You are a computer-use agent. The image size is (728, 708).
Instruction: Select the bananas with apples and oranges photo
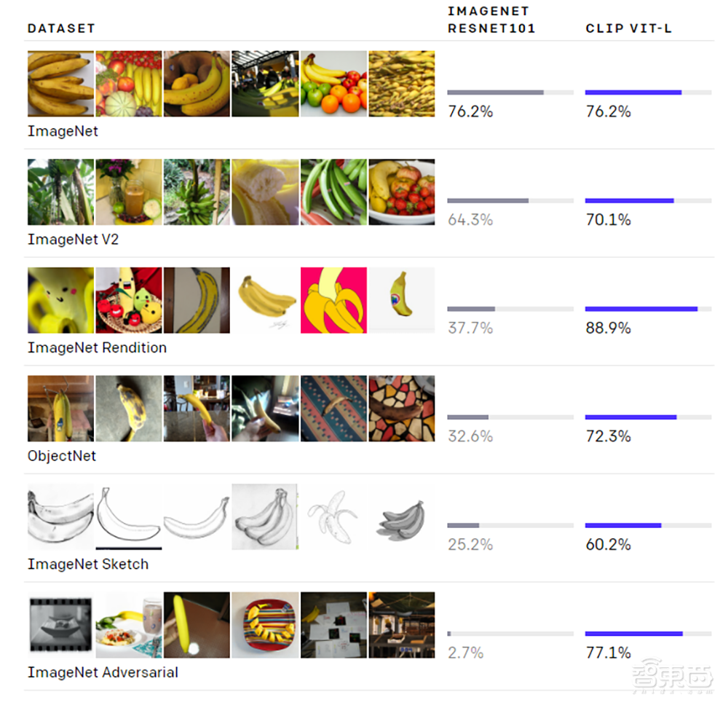pos(333,84)
